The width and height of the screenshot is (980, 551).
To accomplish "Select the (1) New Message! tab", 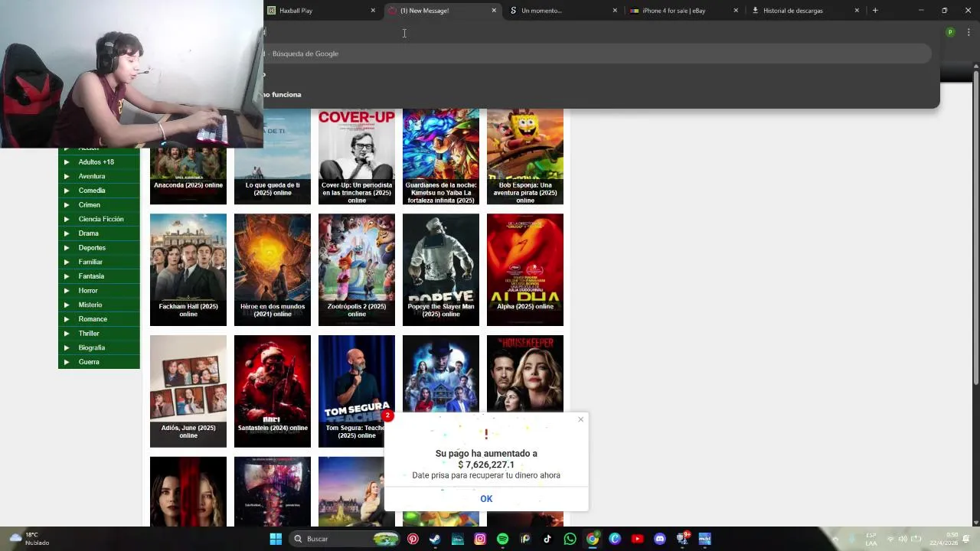I will pyautogui.click(x=442, y=11).
